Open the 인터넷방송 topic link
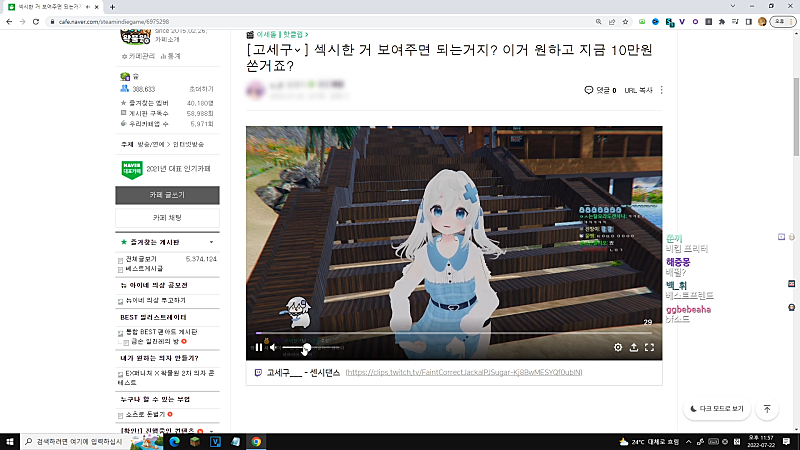This screenshot has height=450, width=800. pyautogui.click(x=188, y=144)
